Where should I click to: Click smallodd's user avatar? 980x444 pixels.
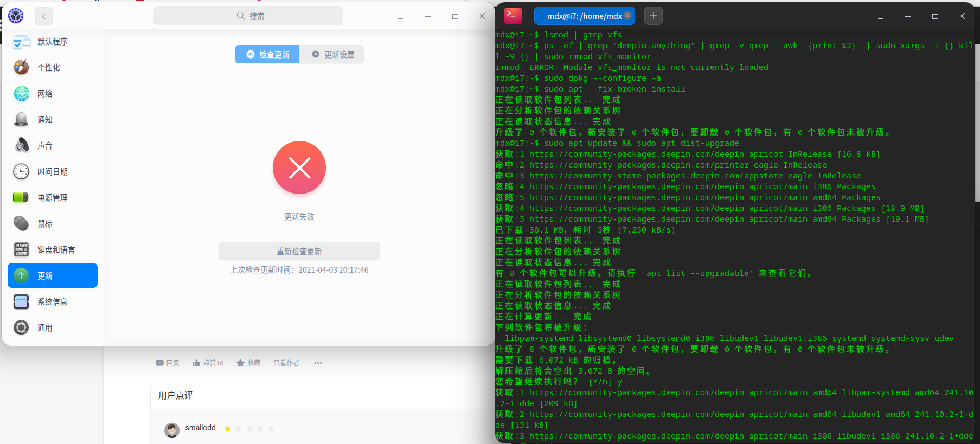[172, 430]
